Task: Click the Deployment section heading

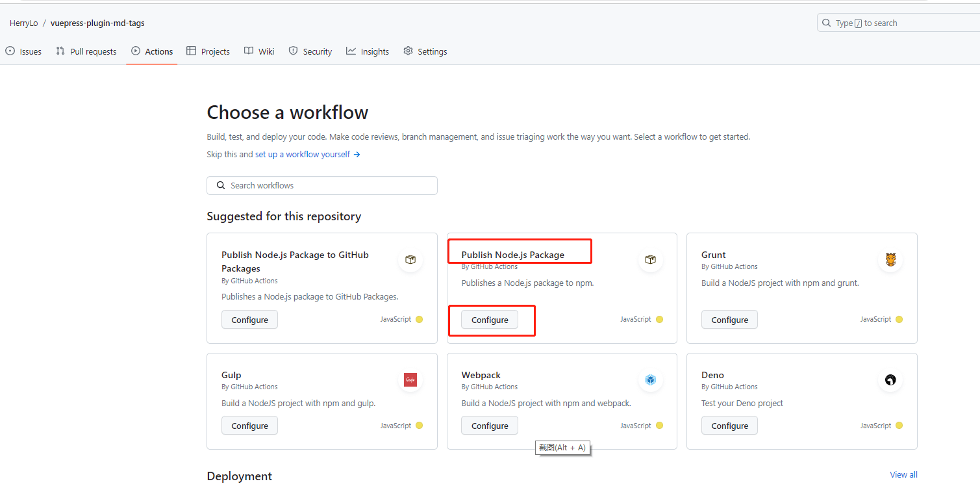Action: point(240,476)
